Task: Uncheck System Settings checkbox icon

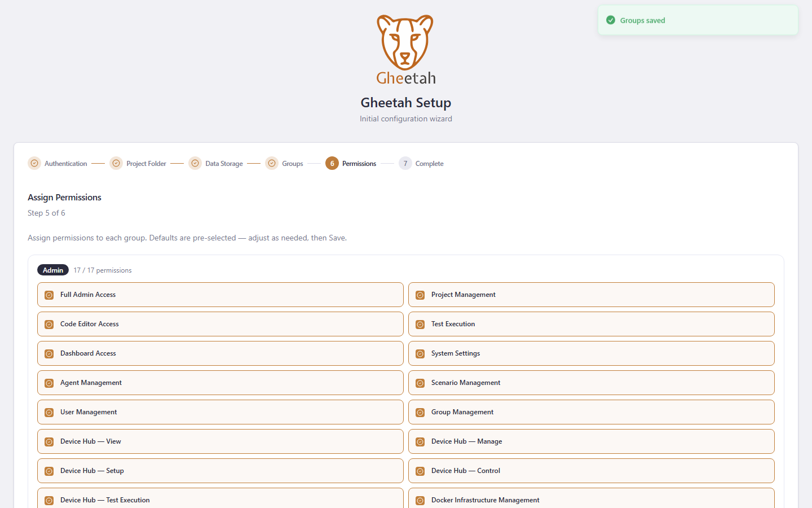Action: tap(420, 353)
